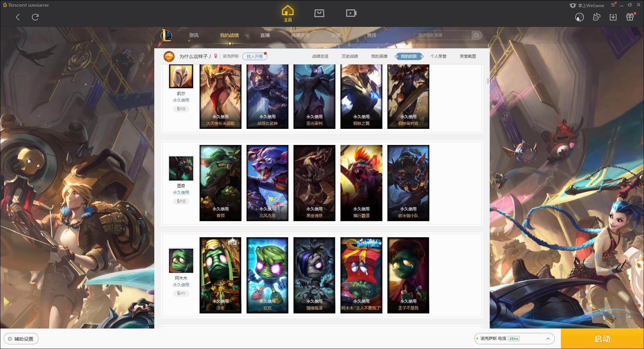This screenshot has width=644, height=349.
Task: Open 个人荣誉 sub-tab
Action: [438, 56]
